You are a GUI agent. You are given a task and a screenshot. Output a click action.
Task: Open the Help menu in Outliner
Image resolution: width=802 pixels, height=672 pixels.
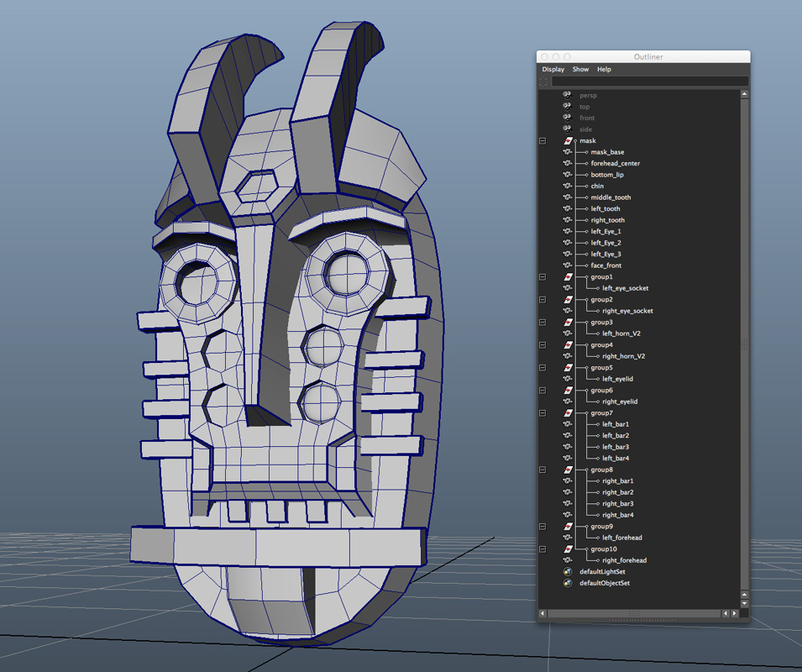point(604,69)
